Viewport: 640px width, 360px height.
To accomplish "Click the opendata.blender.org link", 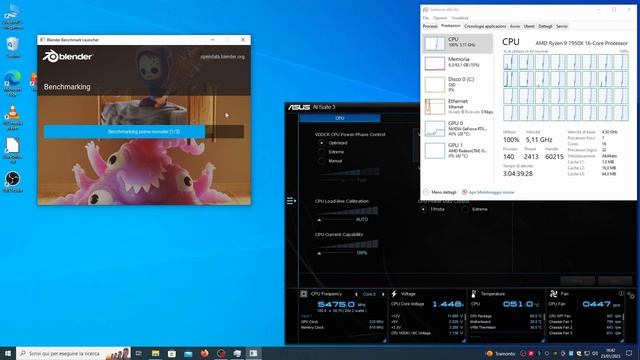I will pos(222,57).
